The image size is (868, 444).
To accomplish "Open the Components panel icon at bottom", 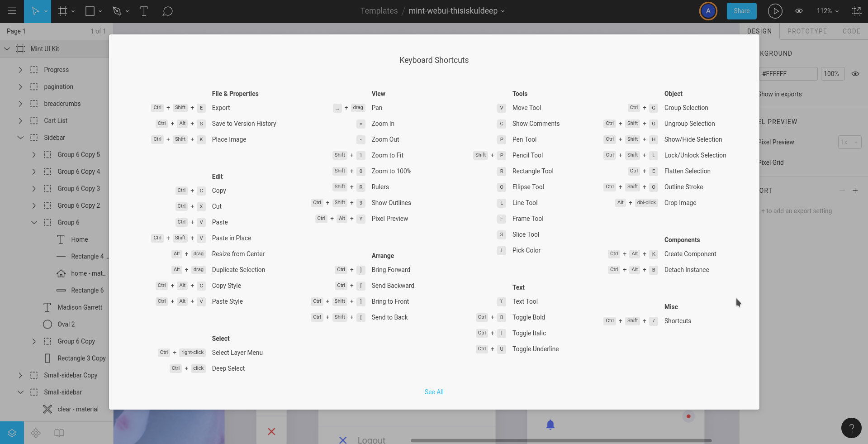I will pos(36,433).
